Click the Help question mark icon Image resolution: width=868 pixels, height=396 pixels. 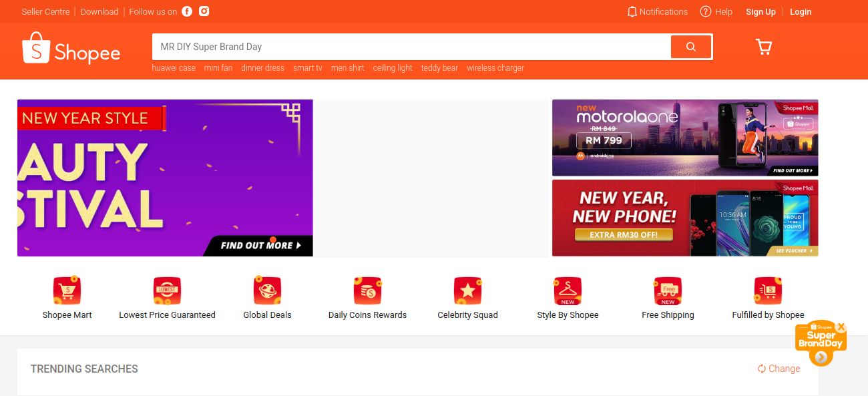point(705,11)
